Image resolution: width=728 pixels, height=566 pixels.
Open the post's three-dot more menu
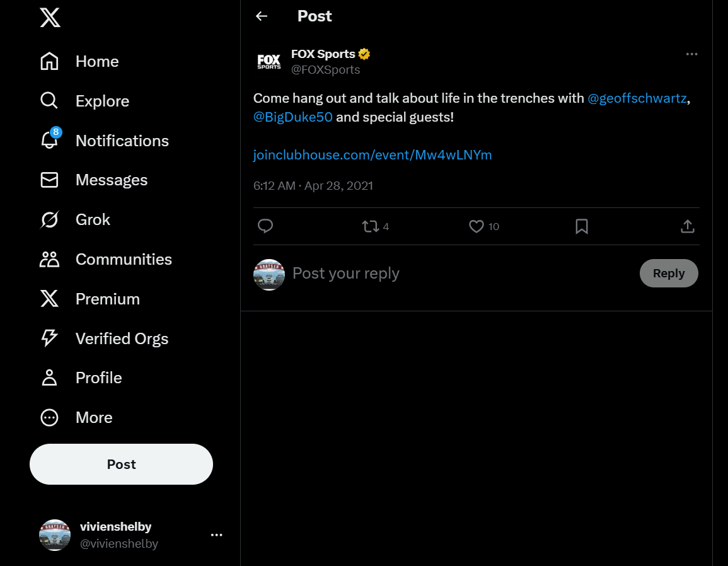pyautogui.click(x=691, y=54)
